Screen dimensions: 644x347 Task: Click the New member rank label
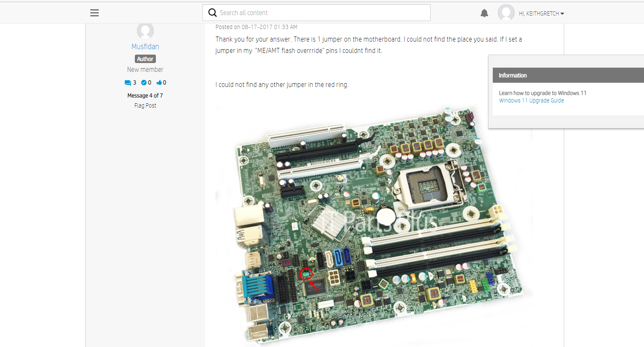145,69
